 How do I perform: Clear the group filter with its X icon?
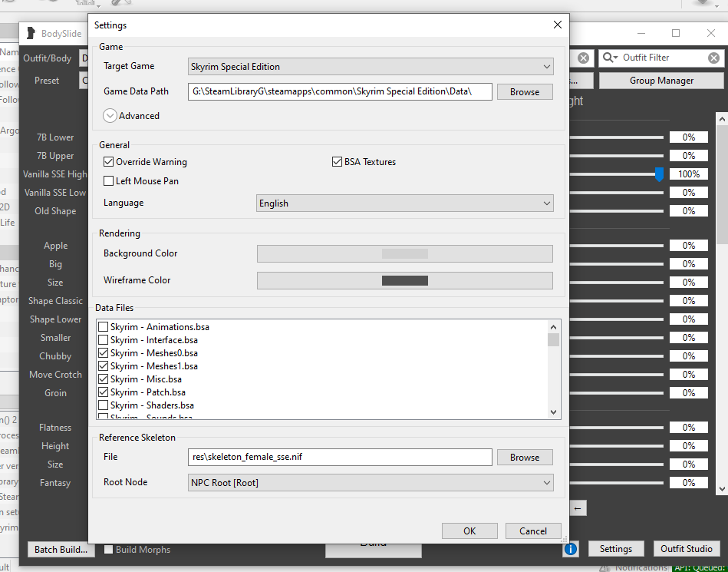click(583, 58)
